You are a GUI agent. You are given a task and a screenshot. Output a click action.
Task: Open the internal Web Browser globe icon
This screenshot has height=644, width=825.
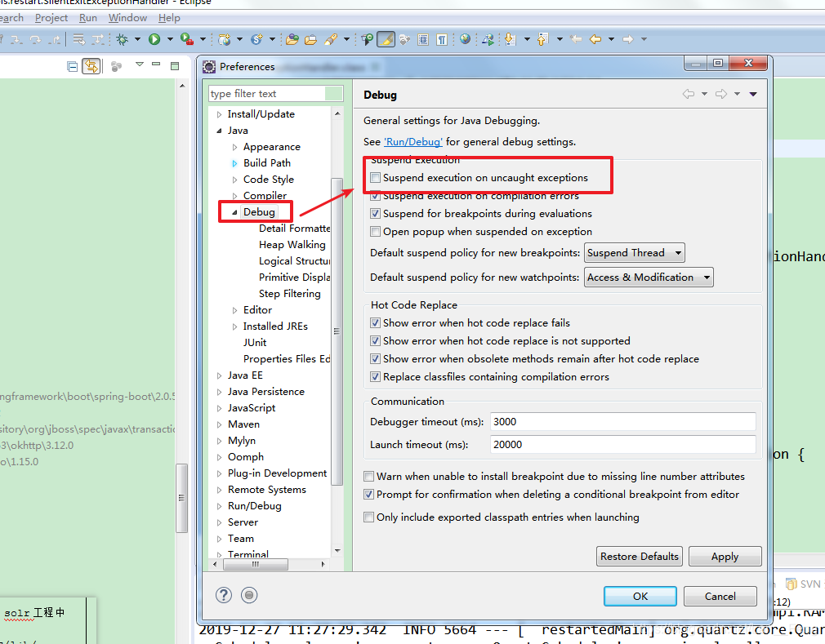464,39
